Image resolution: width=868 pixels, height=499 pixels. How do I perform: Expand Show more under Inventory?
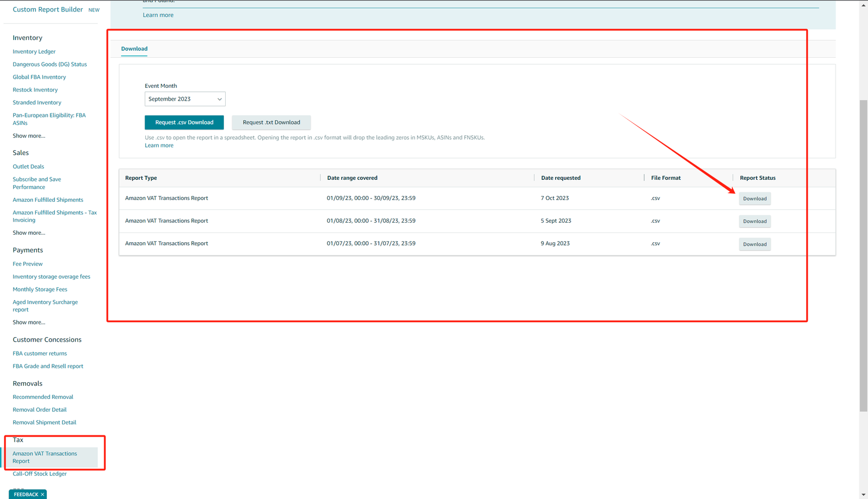click(29, 136)
